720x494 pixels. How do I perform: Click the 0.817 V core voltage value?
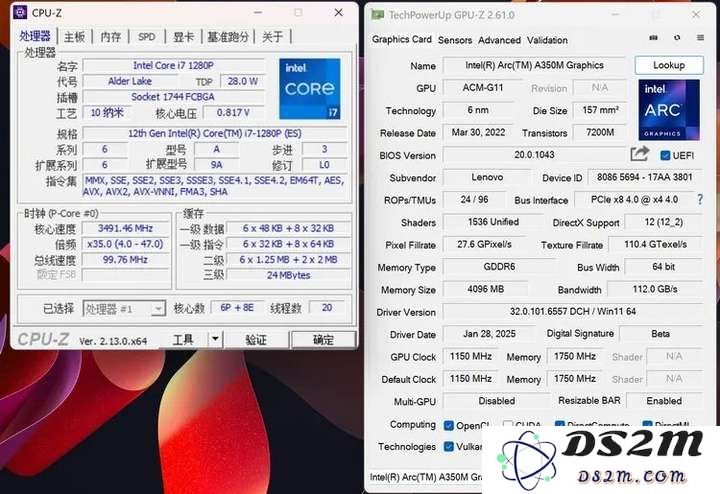pyautogui.click(x=234, y=112)
